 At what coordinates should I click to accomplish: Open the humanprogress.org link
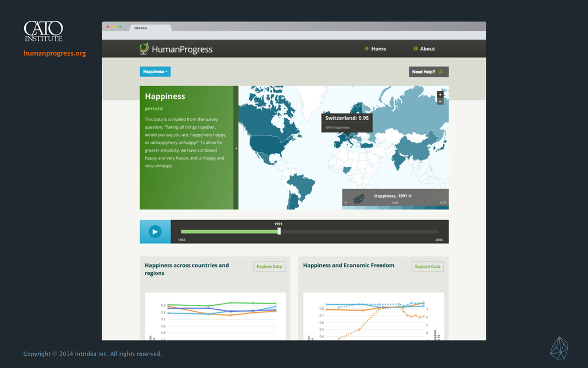(x=55, y=53)
